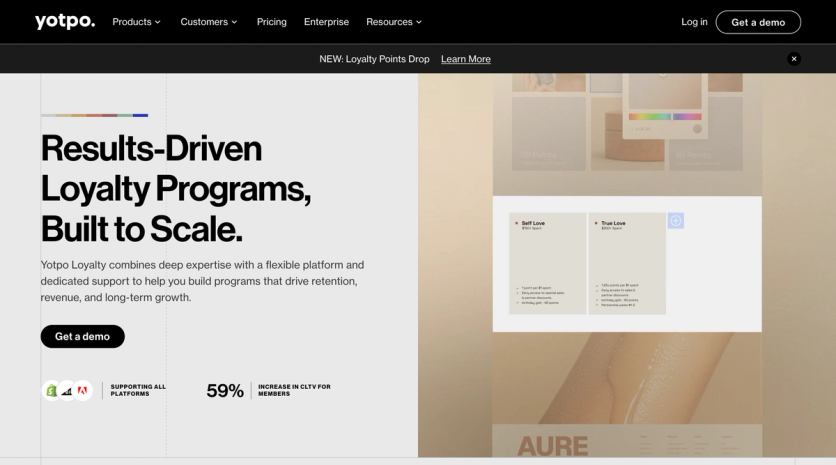Expand the Resources dropdown

click(x=394, y=22)
